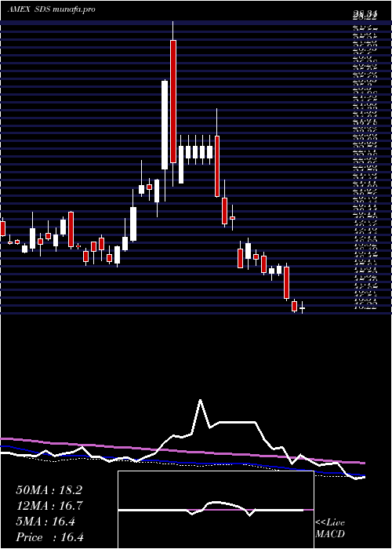This screenshot has height=549, width=392.
Task: Click the Price : 16.4 label
Action: point(50,537)
